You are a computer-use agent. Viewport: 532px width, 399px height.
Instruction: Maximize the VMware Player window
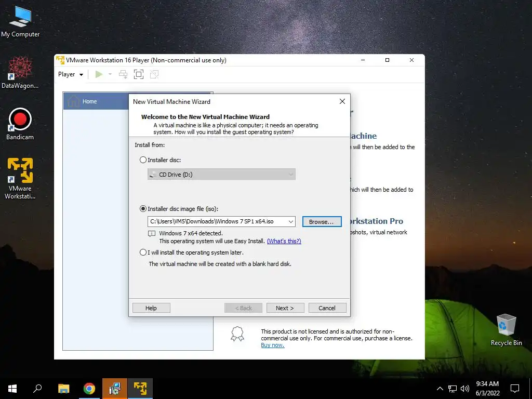(387, 60)
